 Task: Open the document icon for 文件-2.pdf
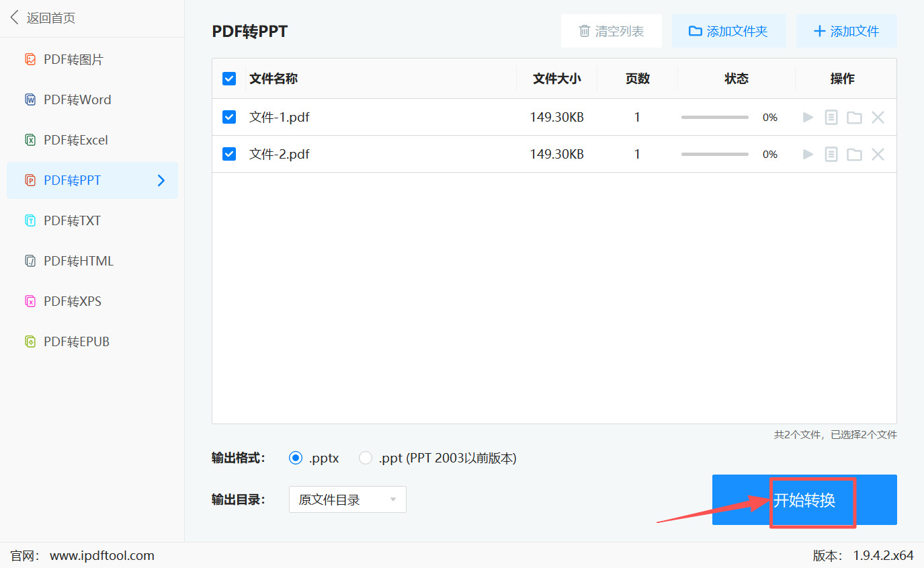coord(831,155)
